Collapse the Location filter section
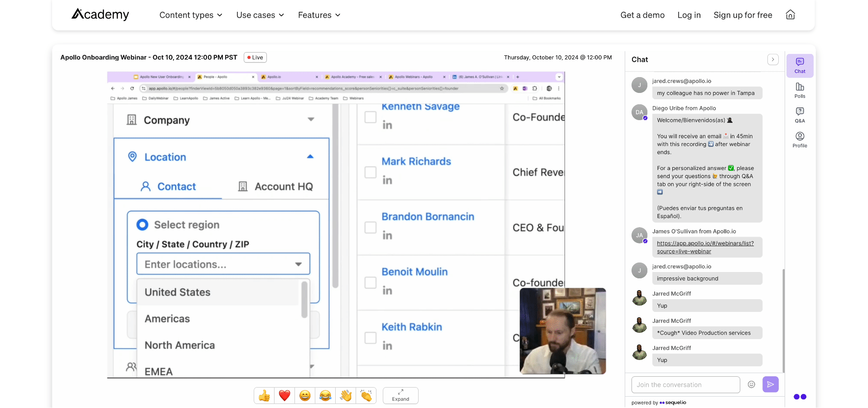 (x=310, y=157)
